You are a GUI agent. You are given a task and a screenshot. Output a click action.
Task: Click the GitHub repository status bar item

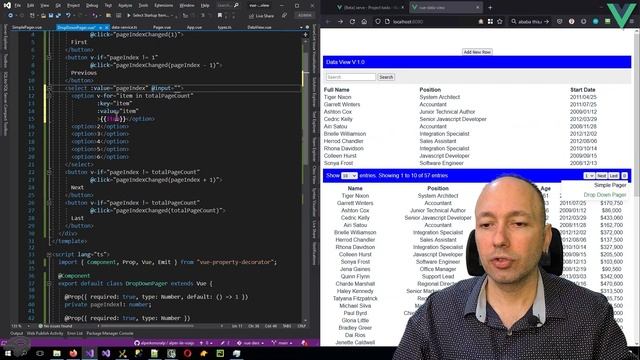[165, 343]
